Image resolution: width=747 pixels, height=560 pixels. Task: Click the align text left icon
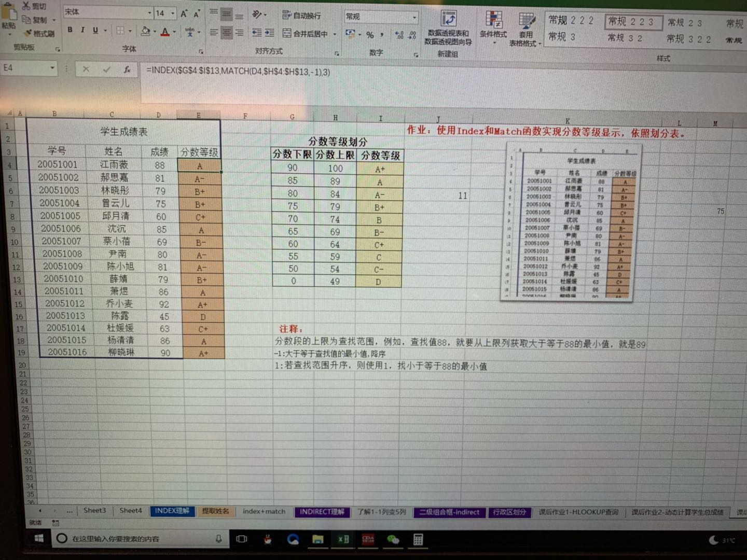[214, 33]
